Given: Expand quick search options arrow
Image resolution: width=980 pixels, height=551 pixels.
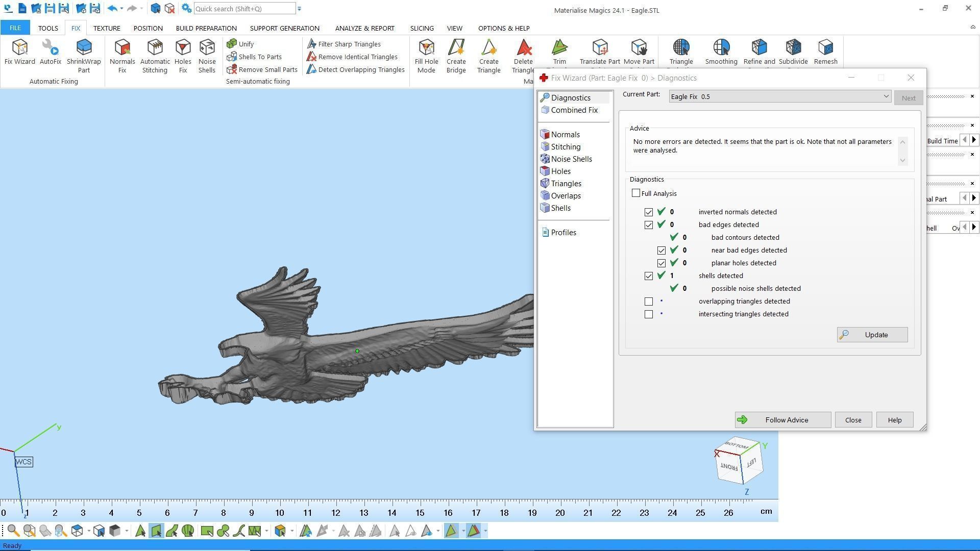Looking at the screenshot, I should pos(300,9).
